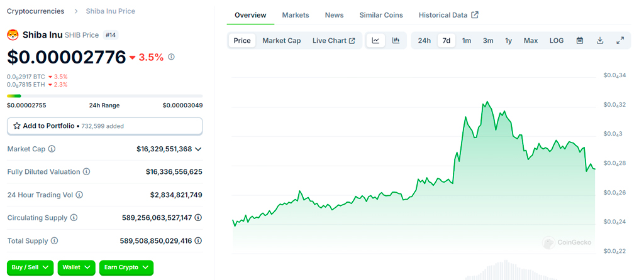The height and width of the screenshot is (280, 644).
Task: Click external link icon beside Live Chart
Action: pos(352,41)
